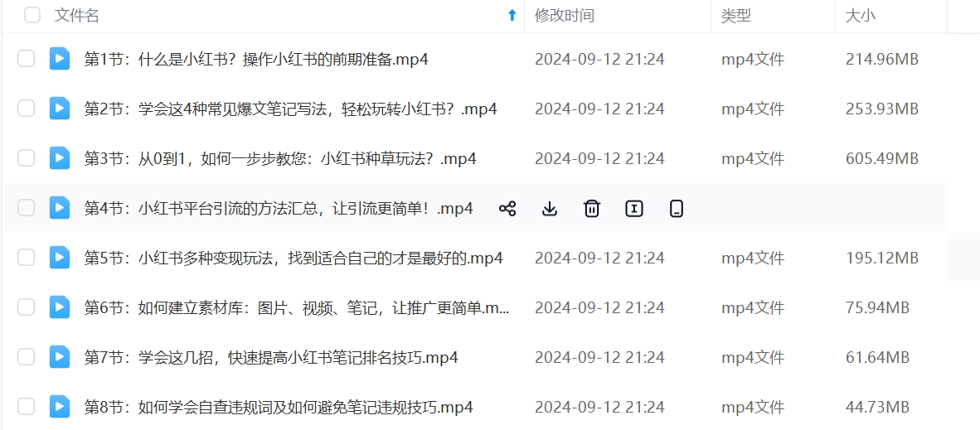Open the 第3节 小红书种草玩法 video file
The height and width of the screenshot is (430, 980).
(x=280, y=159)
